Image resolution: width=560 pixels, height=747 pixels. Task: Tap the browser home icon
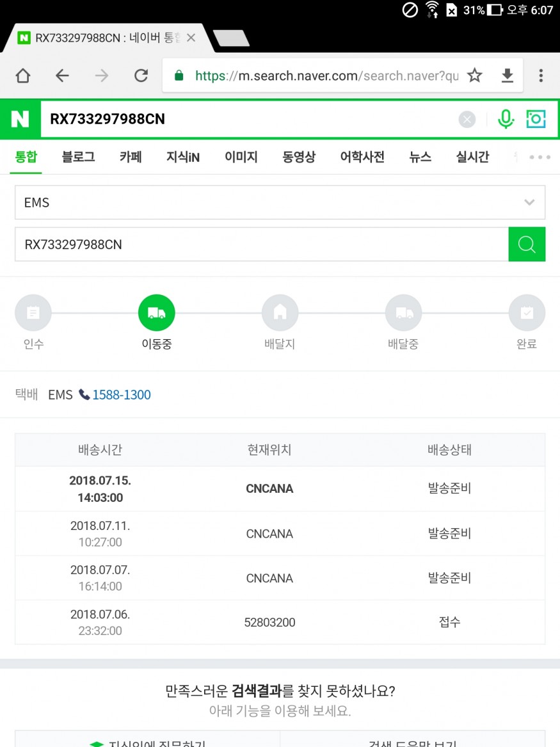pyautogui.click(x=23, y=76)
